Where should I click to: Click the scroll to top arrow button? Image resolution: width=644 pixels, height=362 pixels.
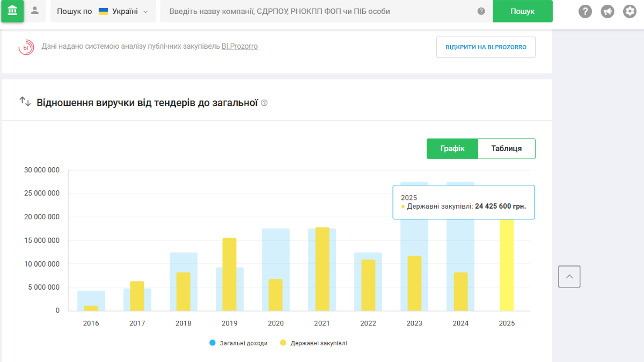pos(569,277)
